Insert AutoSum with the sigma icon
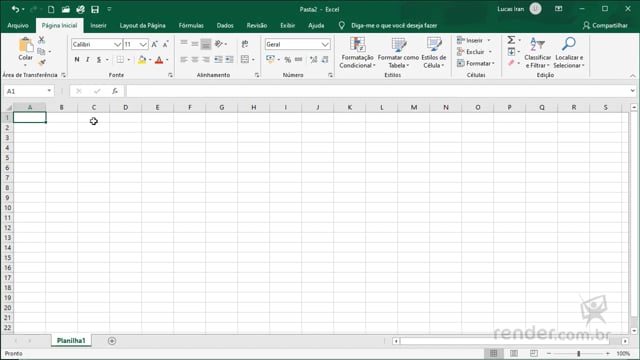 [511, 40]
